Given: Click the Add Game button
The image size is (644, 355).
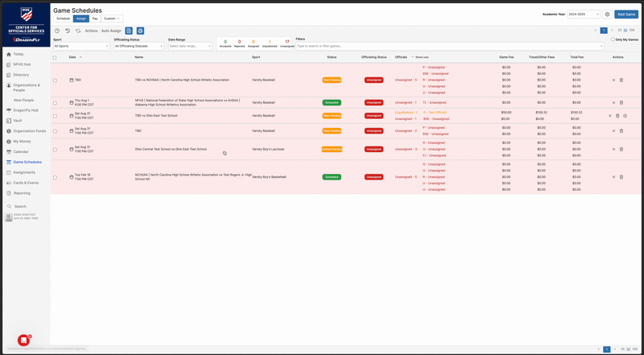Looking at the screenshot, I should (x=625, y=14).
